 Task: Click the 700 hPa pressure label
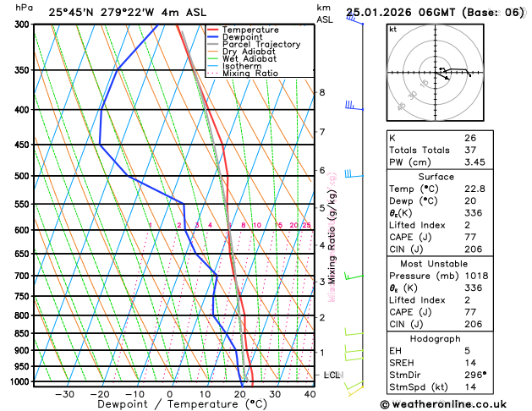coord(24,276)
